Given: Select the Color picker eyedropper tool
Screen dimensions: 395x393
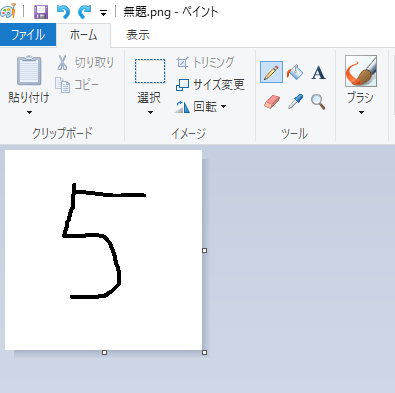Looking at the screenshot, I should [x=295, y=101].
